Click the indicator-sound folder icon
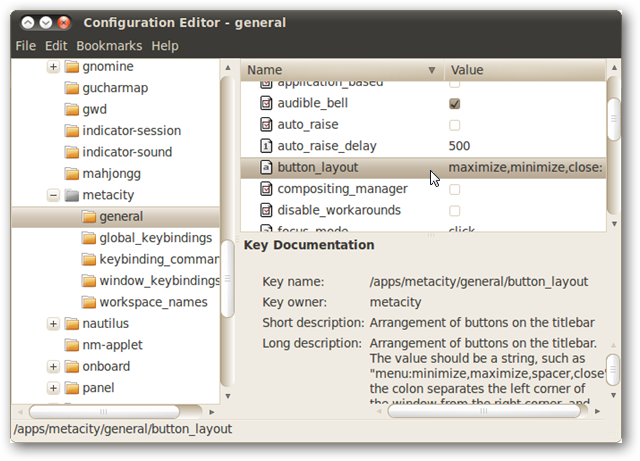640x461 pixels. click(72, 152)
